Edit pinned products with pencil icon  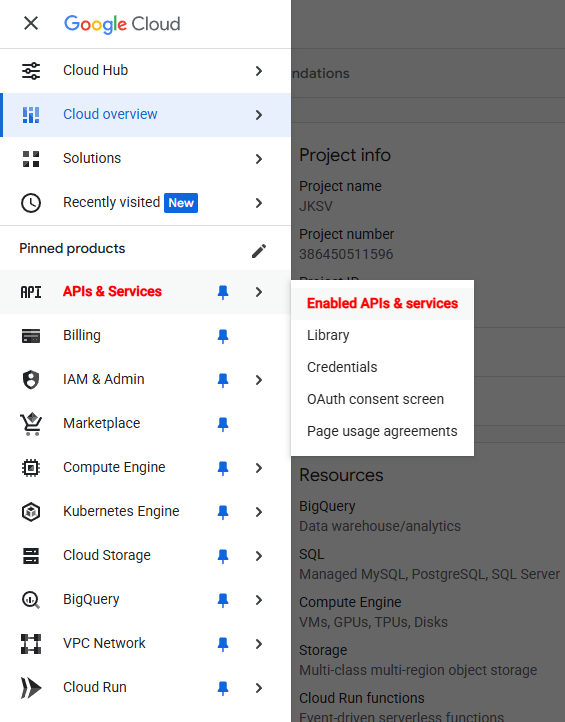coord(259,251)
